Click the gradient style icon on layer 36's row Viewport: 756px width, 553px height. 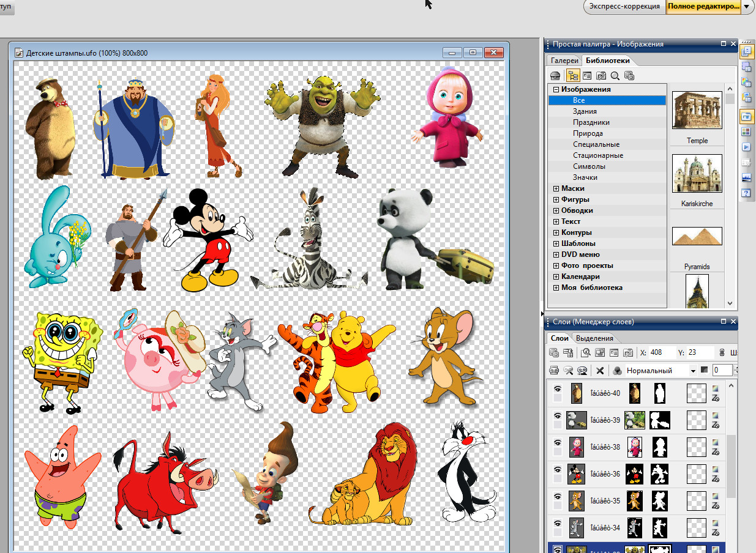(x=715, y=470)
